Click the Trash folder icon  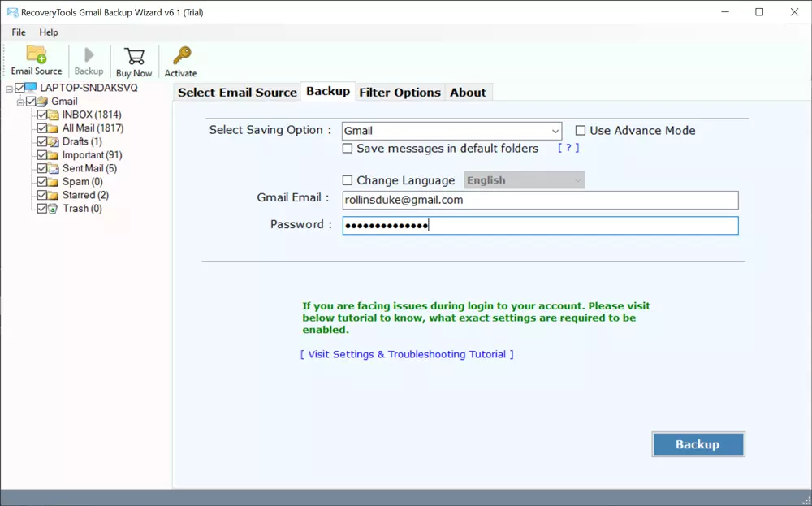(54, 209)
